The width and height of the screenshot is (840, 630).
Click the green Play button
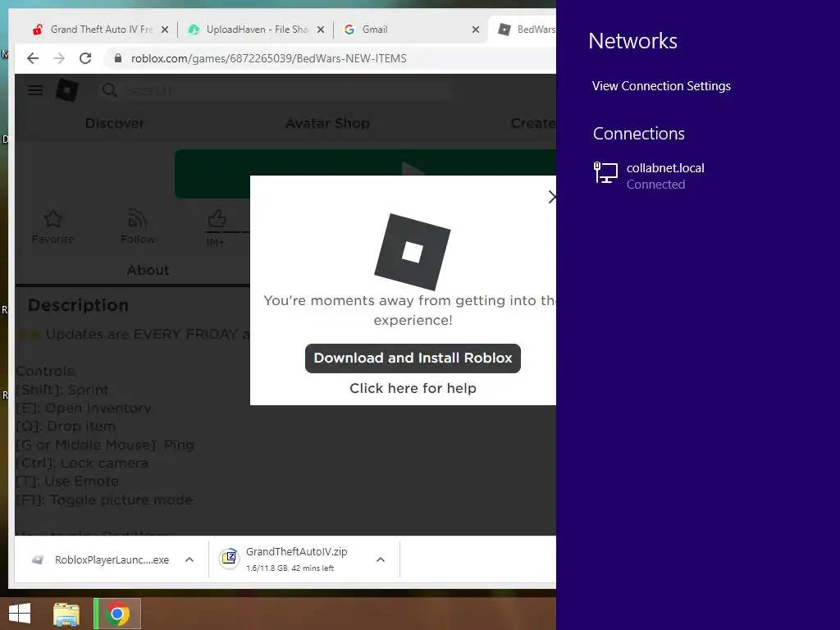pos(365,174)
